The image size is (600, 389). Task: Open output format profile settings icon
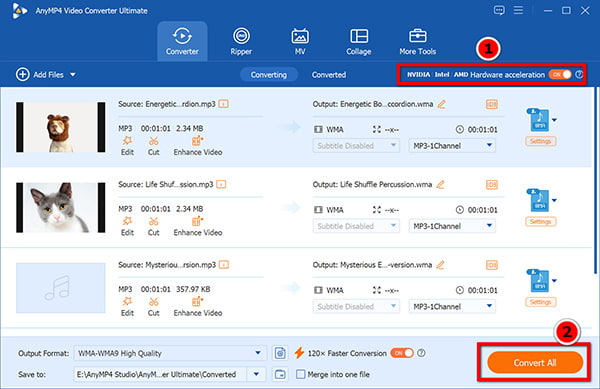pyautogui.click(x=280, y=353)
